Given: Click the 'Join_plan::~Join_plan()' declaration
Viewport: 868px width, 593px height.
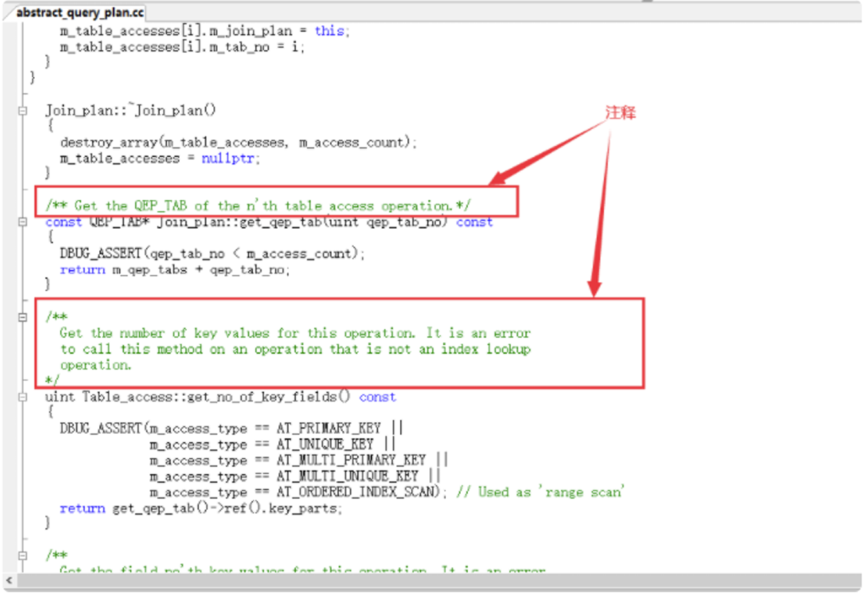Looking at the screenshot, I should click(130, 110).
